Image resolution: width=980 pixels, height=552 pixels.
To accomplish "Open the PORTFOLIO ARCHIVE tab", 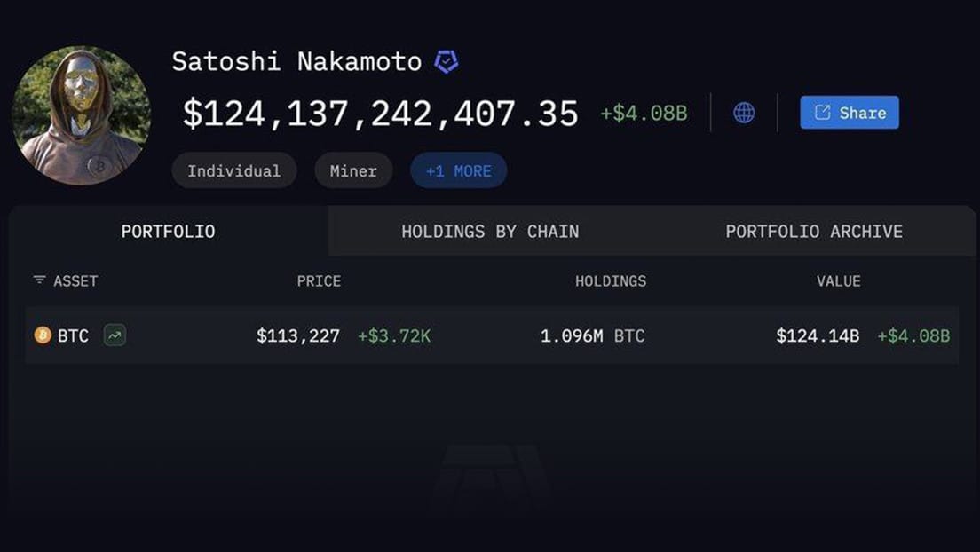I will pos(814,232).
